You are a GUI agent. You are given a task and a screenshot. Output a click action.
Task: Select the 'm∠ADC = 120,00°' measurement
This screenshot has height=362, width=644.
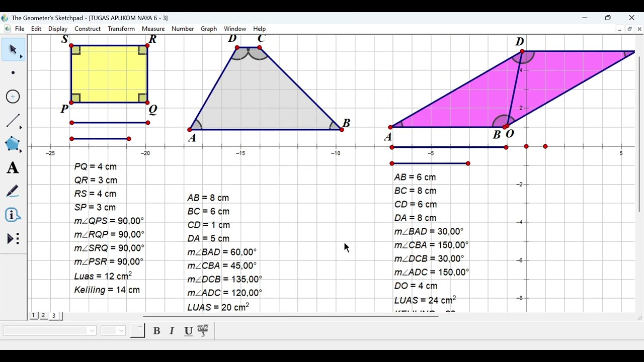coord(225,293)
